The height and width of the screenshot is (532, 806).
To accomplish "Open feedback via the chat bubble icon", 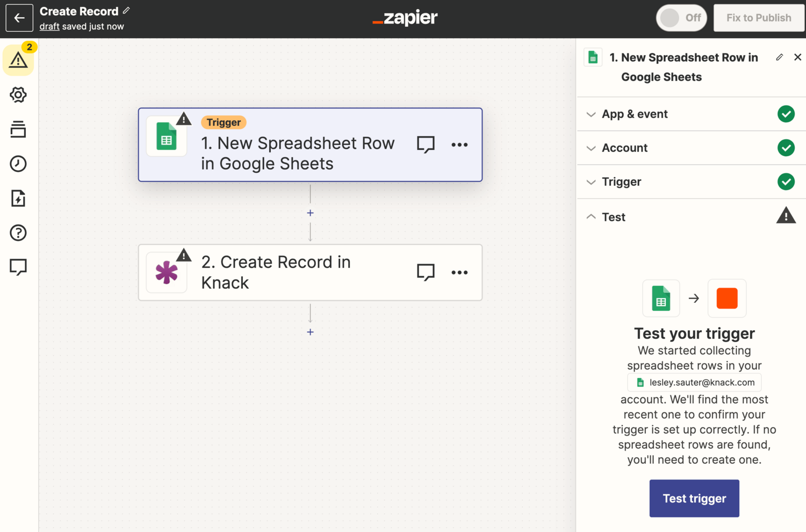I will pos(18,267).
